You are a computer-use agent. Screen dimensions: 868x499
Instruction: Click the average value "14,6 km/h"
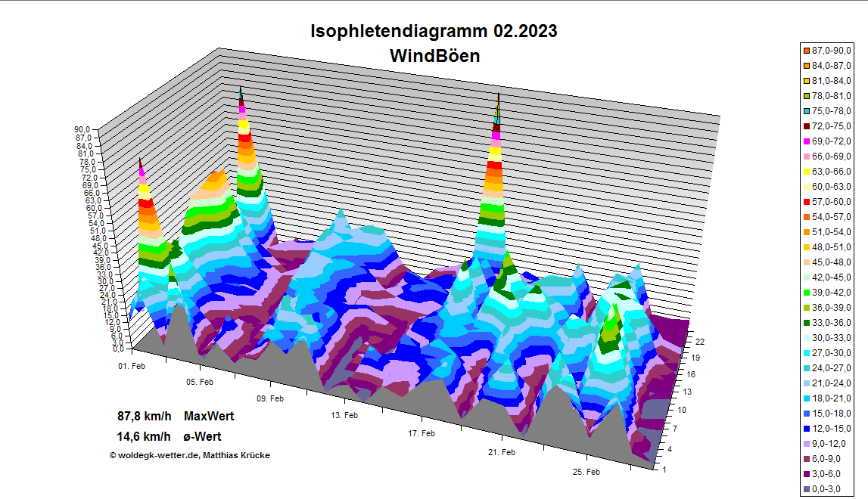pos(144,436)
